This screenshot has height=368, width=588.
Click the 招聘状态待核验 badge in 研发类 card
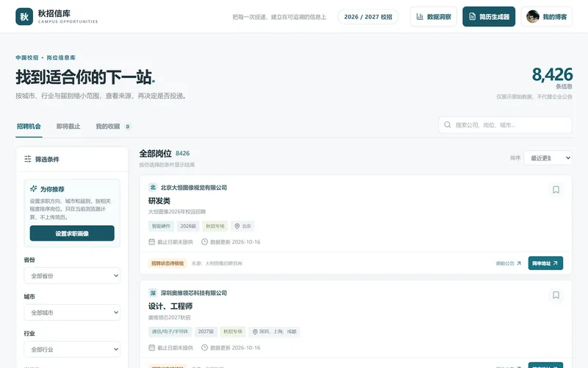tap(168, 263)
